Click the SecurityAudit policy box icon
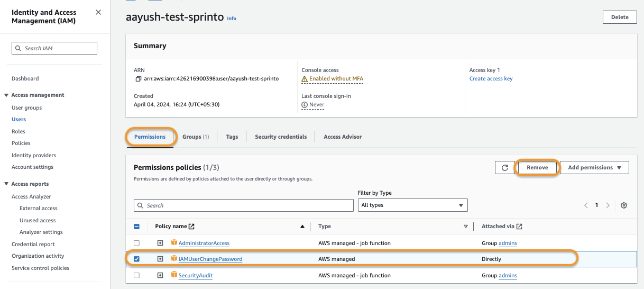The width and height of the screenshot is (644, 289). pos(174,275)
